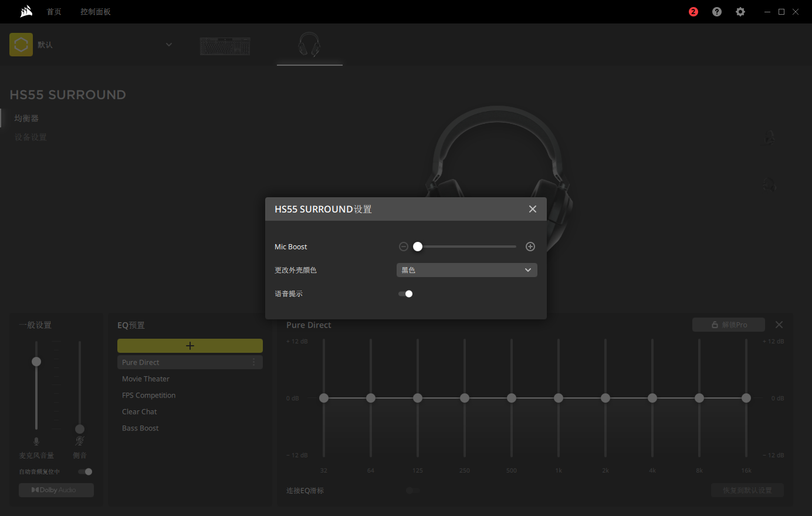This screenshot has width=812, height=516.
Task: Click the microphone icon under volume slider
Action: tap(36, 441)
